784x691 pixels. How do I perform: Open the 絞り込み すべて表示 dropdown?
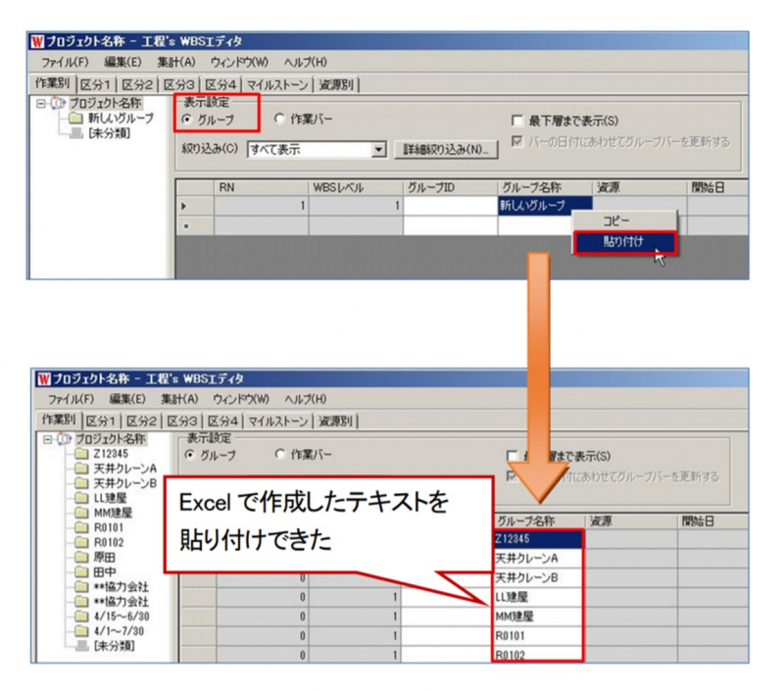[379, 150]
